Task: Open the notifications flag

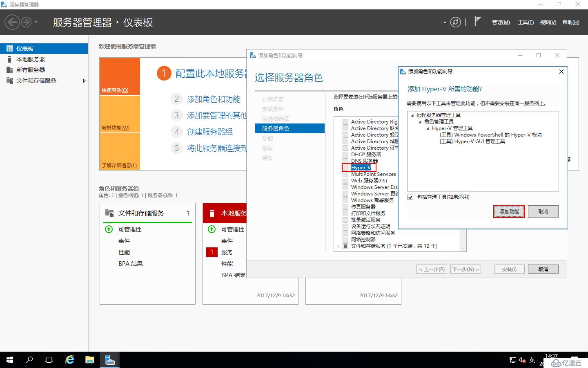Action: pos(477,21)
